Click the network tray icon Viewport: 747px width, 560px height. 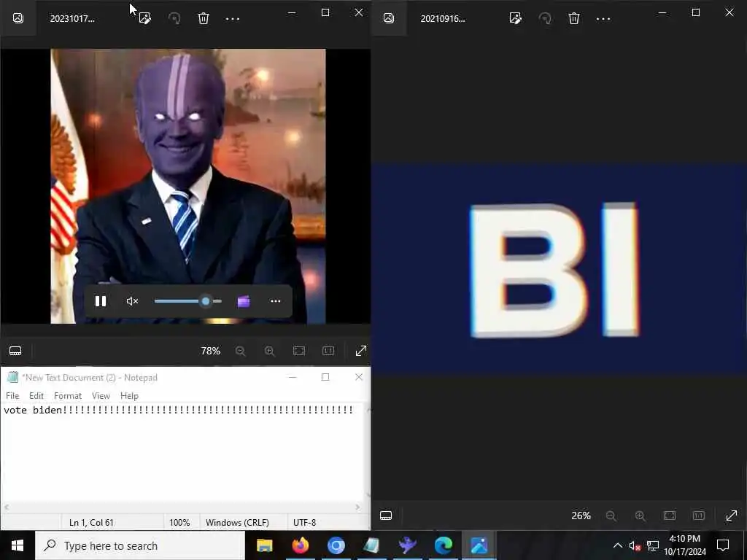653,545
